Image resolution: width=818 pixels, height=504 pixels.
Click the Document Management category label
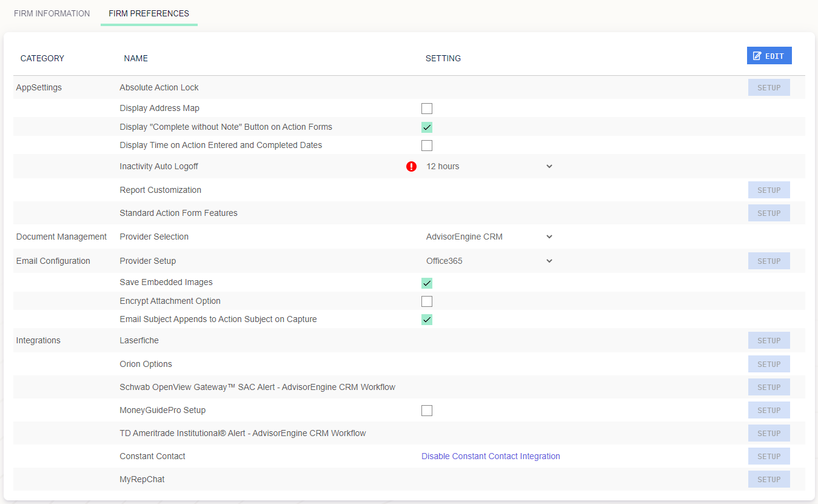coord(61,237)
